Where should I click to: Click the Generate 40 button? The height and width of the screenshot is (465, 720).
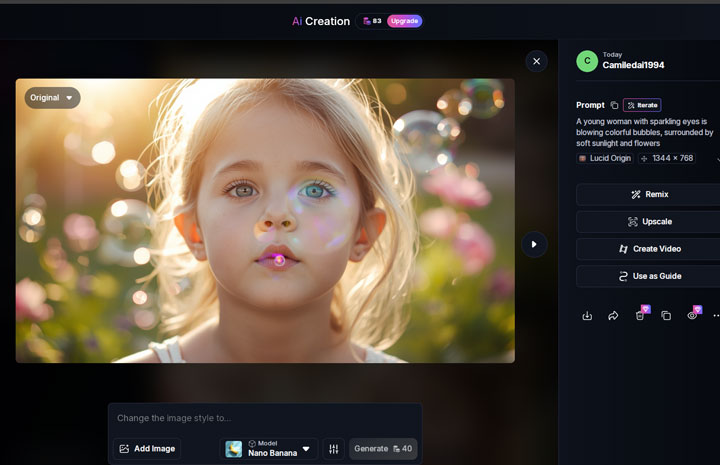tap(383, 449)
